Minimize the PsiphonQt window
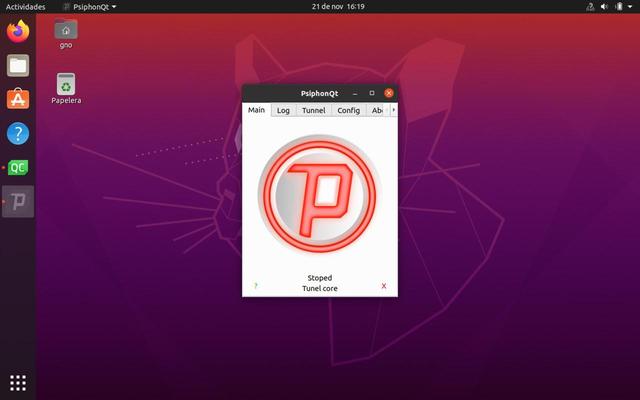 (355, 93)
